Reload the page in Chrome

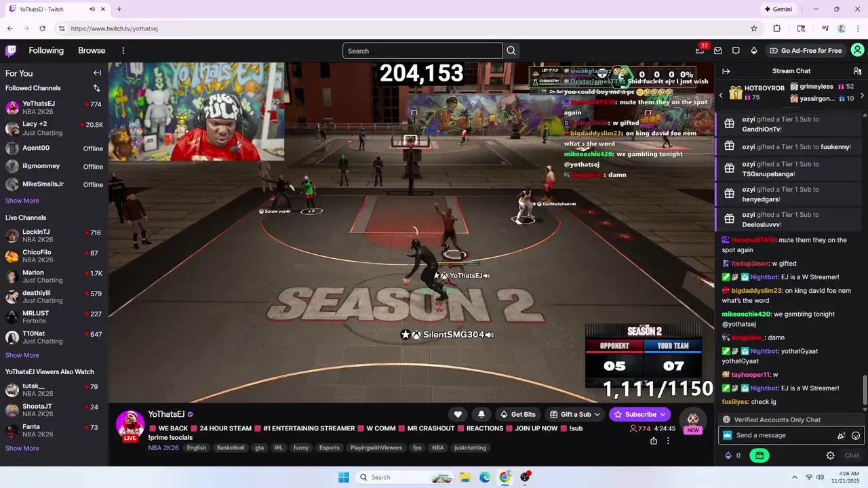(x=43, y=28)
